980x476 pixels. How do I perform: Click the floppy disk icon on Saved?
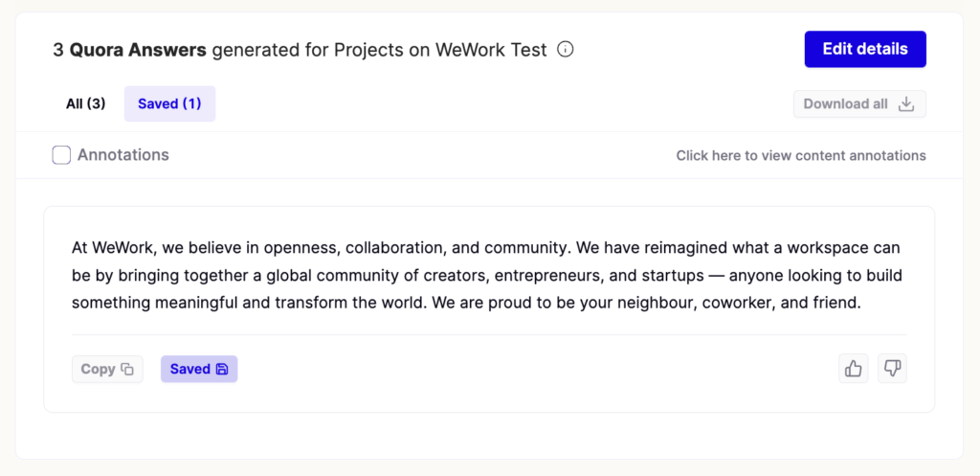pyautogui.click(x=222, y=370)
